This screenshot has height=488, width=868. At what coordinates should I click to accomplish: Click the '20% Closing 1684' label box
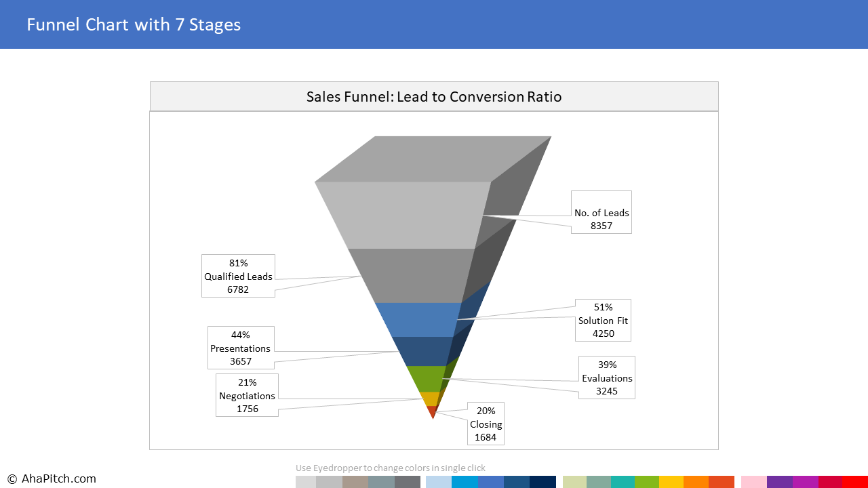[x=486, y=424]
